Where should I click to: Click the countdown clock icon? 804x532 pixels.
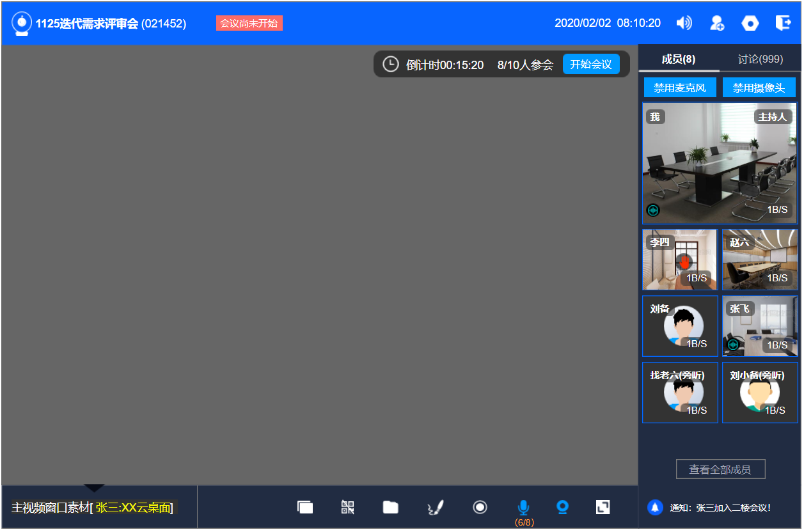390,64
